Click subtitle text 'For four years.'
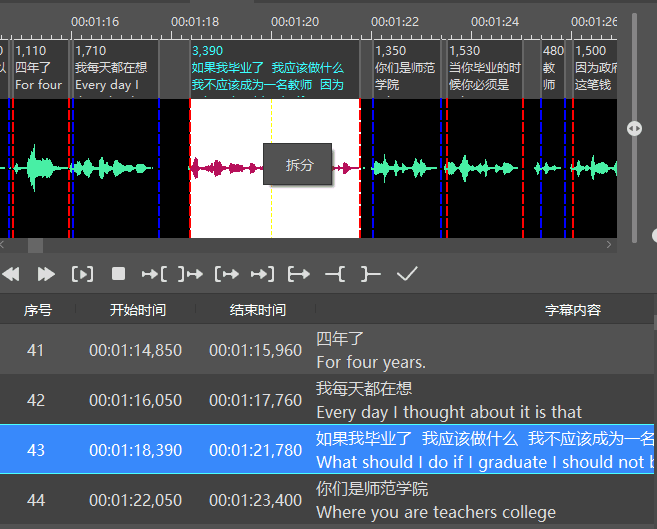The width and height of the screenshot is (657, 529). click(x=371, y=362)
